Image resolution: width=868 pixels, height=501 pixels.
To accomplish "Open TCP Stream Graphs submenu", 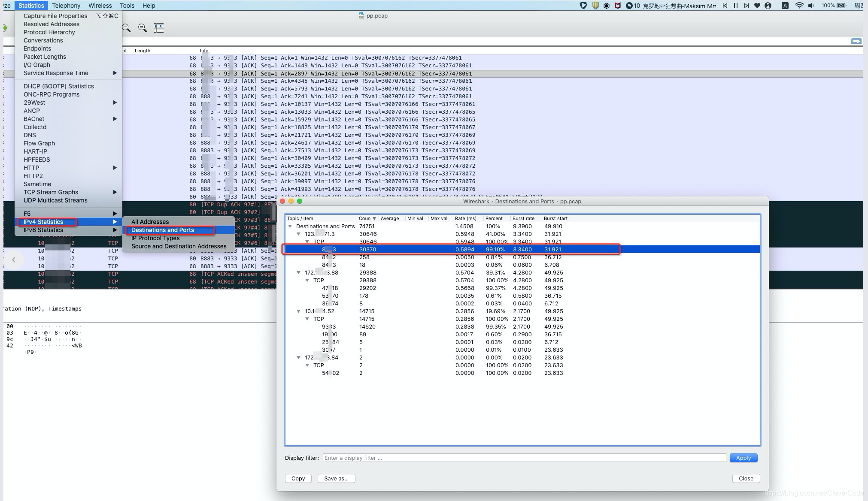I will click(x=69, y=192).
